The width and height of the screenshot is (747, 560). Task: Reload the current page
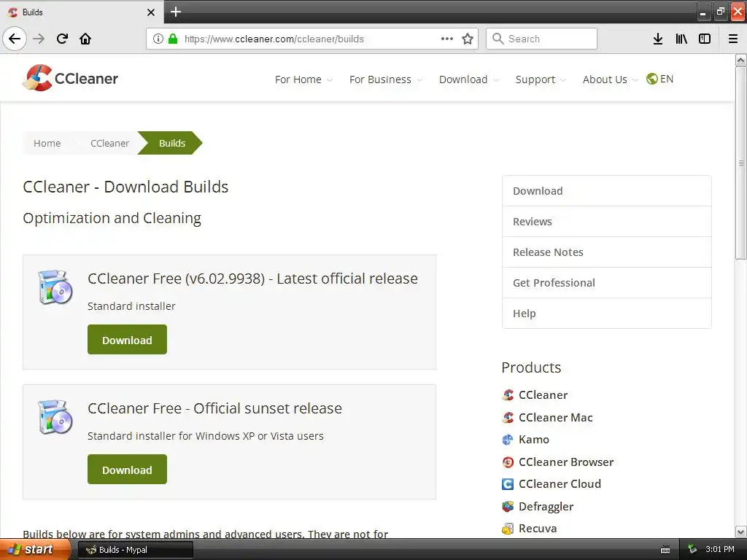tap(62, 39)
